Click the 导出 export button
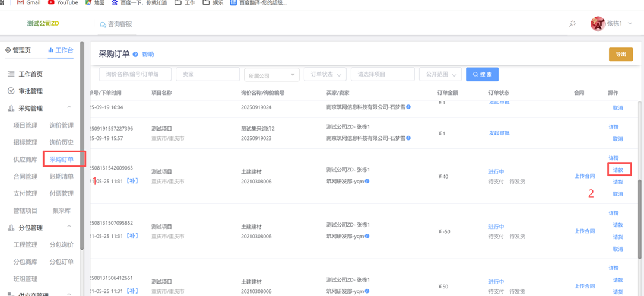The image size is (644, 296). click(620, 55)
